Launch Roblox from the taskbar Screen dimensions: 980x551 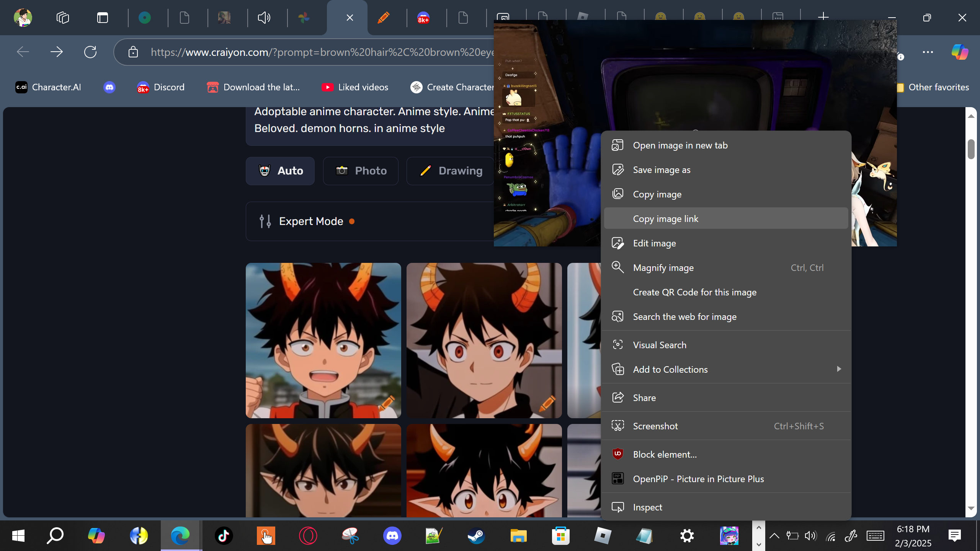(x=603, y=536)
